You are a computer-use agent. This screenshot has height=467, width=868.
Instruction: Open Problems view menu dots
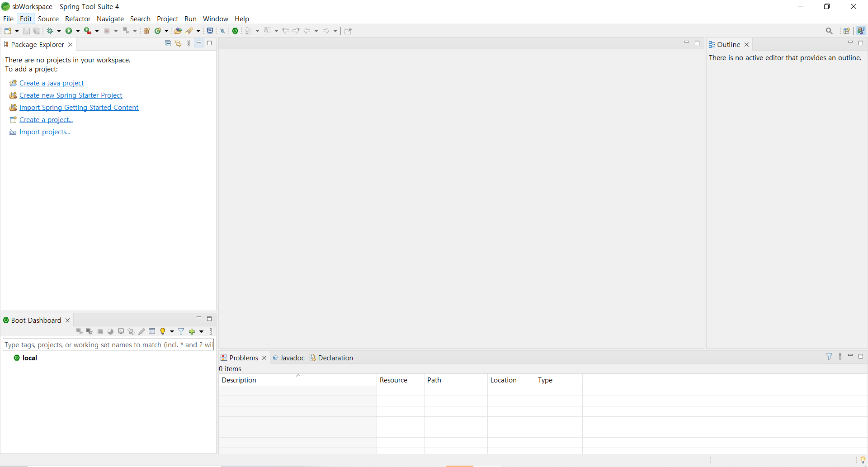coord(840,356)
